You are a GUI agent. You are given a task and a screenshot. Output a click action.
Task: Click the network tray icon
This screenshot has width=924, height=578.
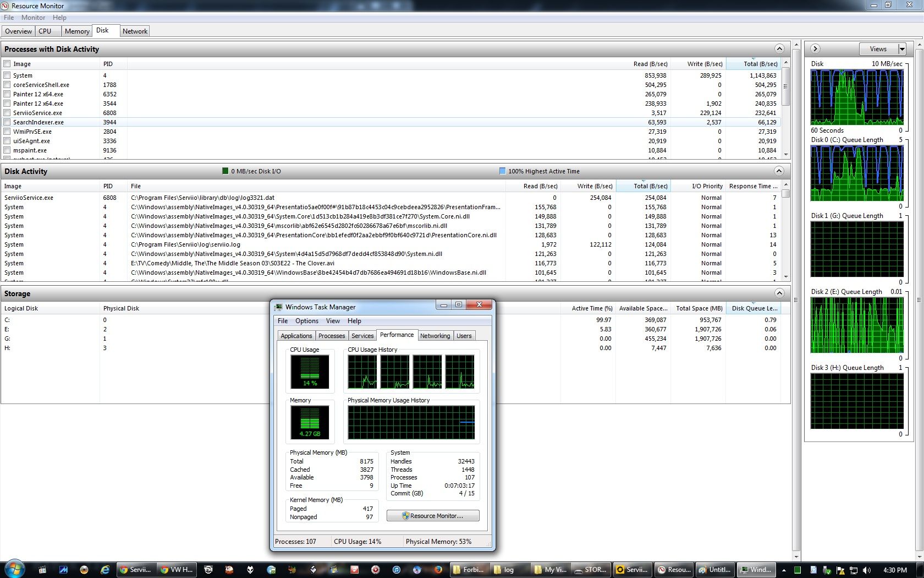(x=854, y=570)
